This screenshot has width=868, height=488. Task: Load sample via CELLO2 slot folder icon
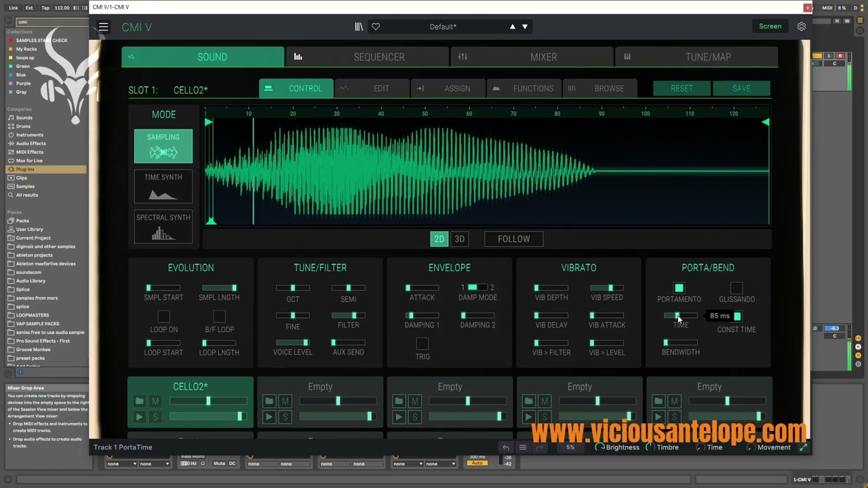click(x=139, y=401)
